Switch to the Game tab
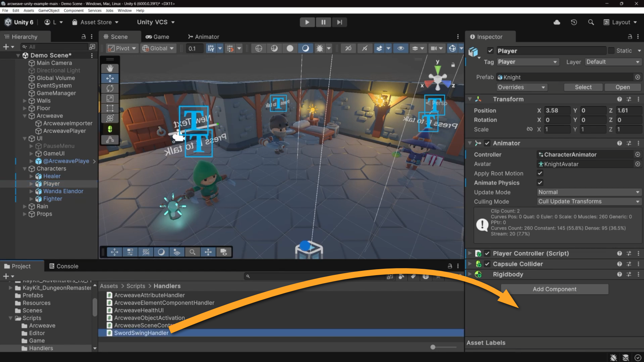Image resolution: width=644 pixels, height=362 pixels. tap(157, 37)
